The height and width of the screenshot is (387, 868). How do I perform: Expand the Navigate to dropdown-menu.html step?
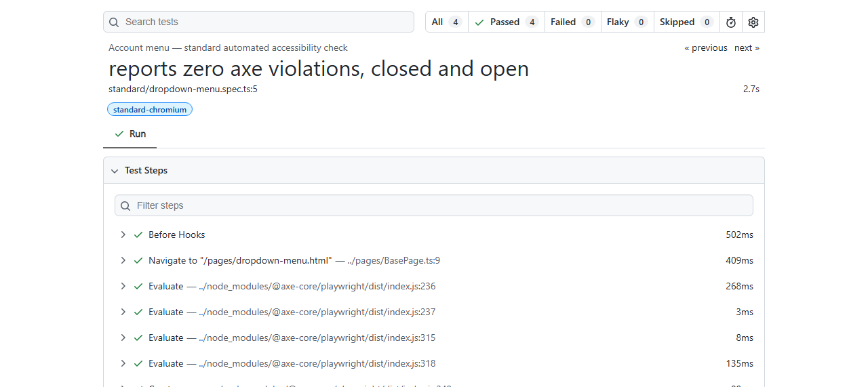(123, 260)
